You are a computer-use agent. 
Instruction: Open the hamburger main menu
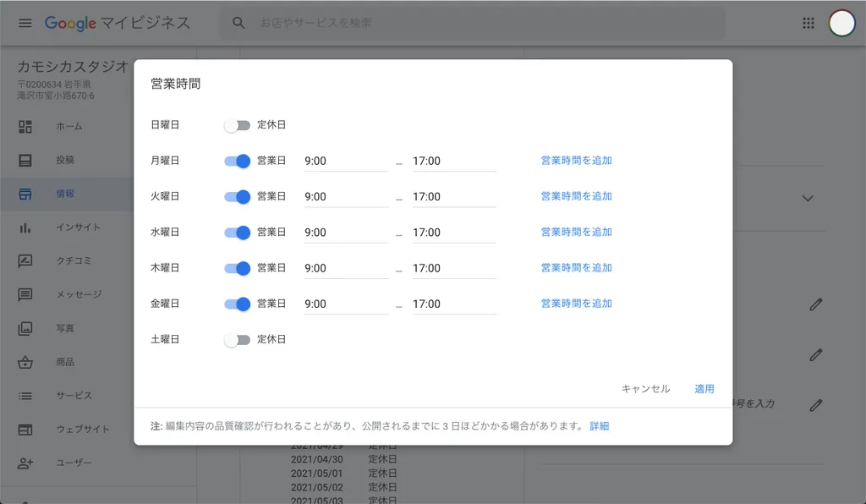click(25, 23)
